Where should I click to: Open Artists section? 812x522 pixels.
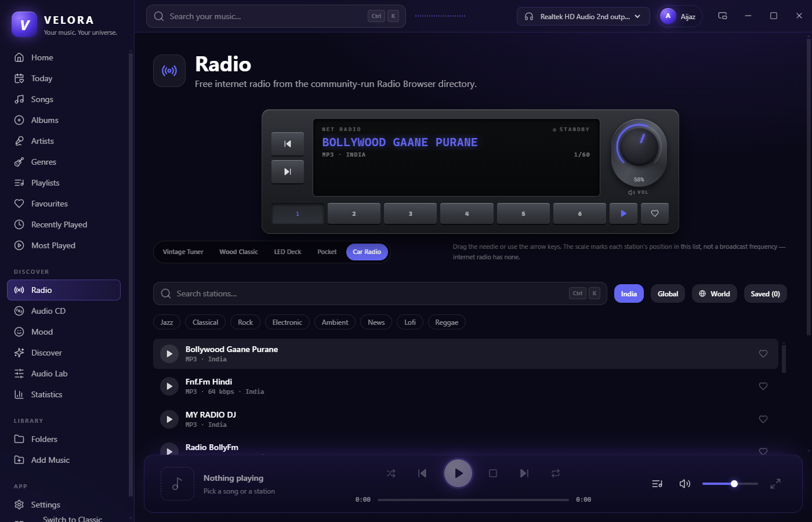64,141
